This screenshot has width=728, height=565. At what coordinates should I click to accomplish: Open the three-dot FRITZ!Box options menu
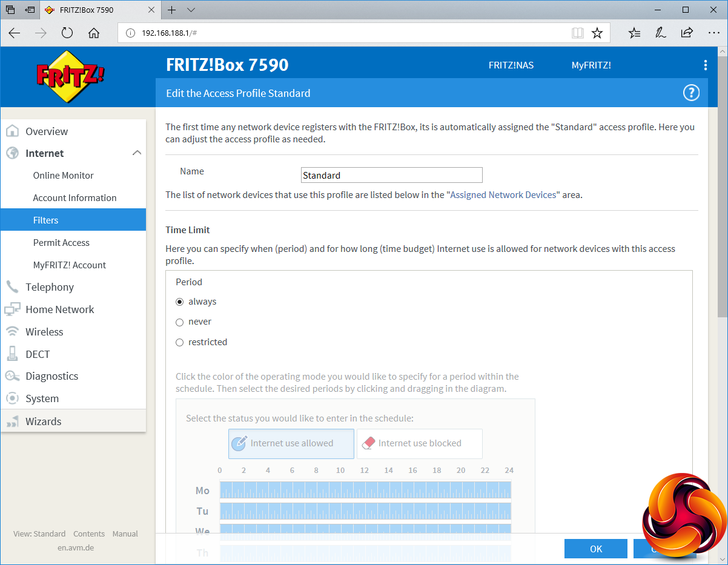pos(705,65)
